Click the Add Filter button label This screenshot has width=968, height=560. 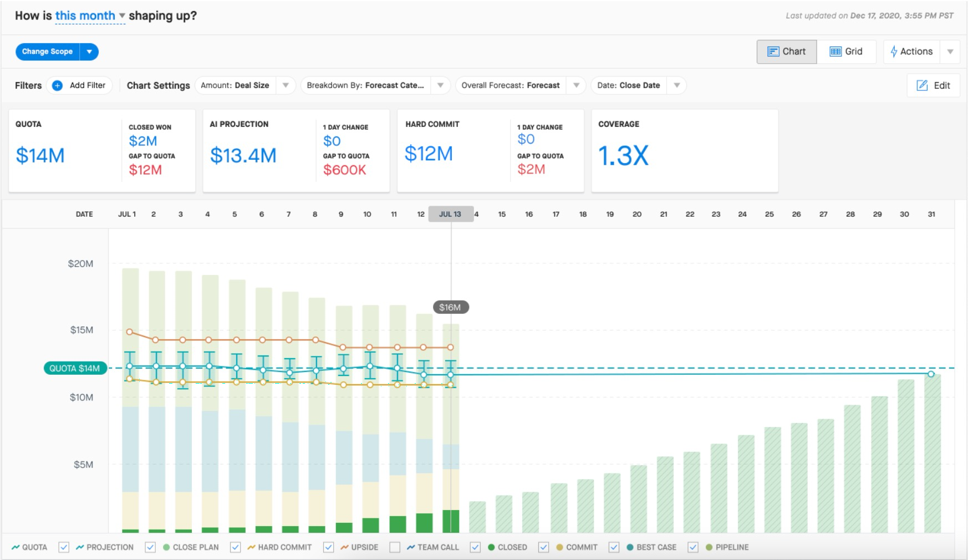click(x=88, y=85)
